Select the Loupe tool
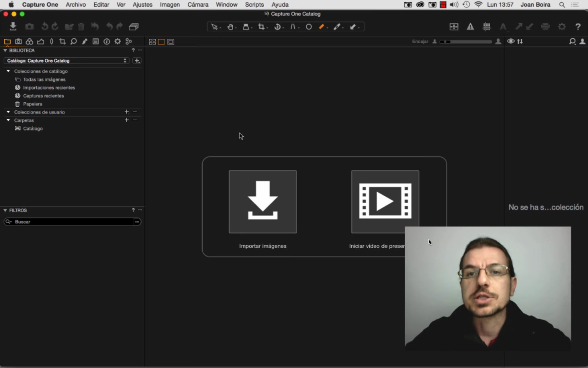This screenshot has height=368, width=588. 246,27
